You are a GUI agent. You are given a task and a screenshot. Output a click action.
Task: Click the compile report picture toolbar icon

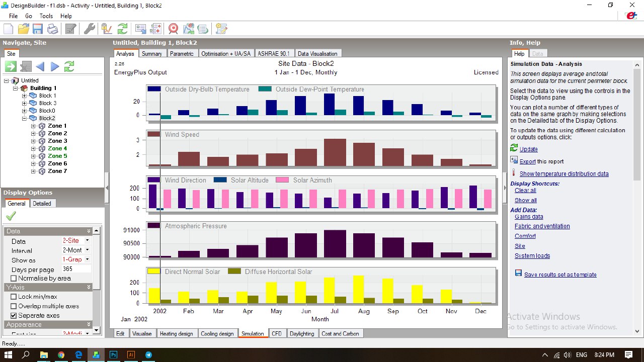pyautogui.click(x=189, y=29)
